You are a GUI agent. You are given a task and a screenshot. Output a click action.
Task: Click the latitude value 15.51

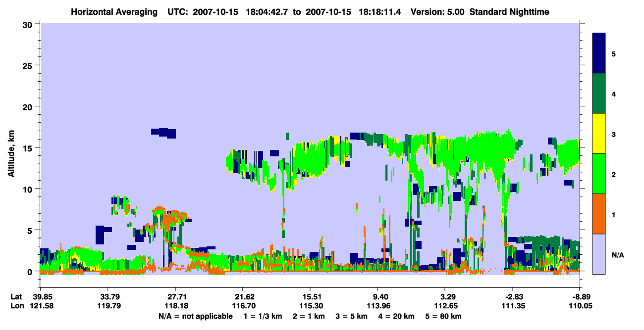coord(310,297)
